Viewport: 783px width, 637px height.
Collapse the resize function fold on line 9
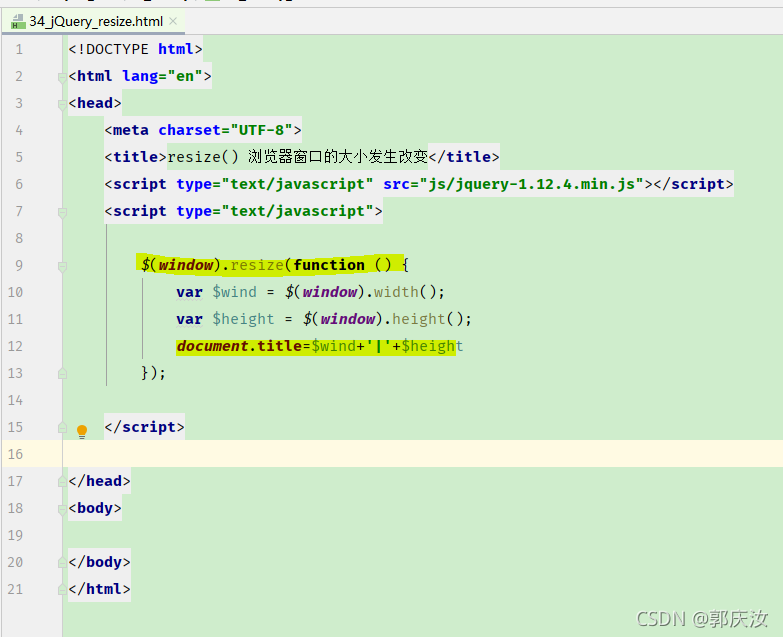62,266
